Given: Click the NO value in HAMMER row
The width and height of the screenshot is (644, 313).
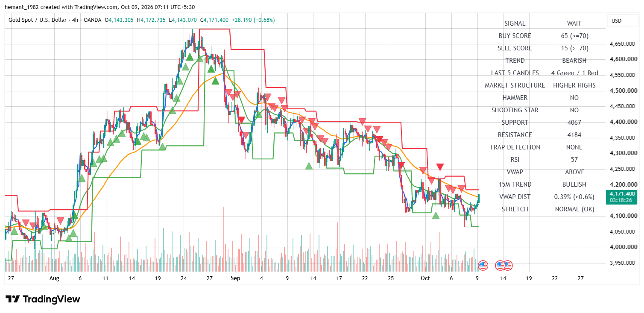Looking at the screenshot, I should point(574,98).
